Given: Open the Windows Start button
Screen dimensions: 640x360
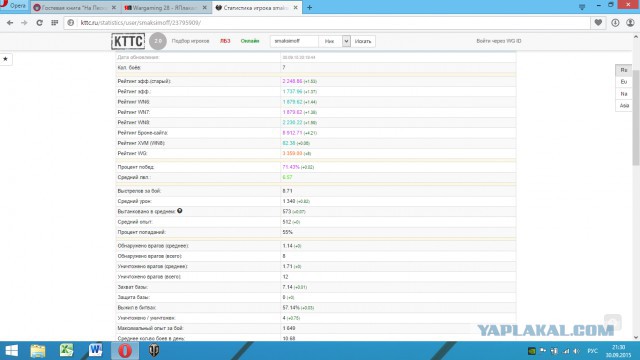Looking at the screenshot, I should point(11,351).
